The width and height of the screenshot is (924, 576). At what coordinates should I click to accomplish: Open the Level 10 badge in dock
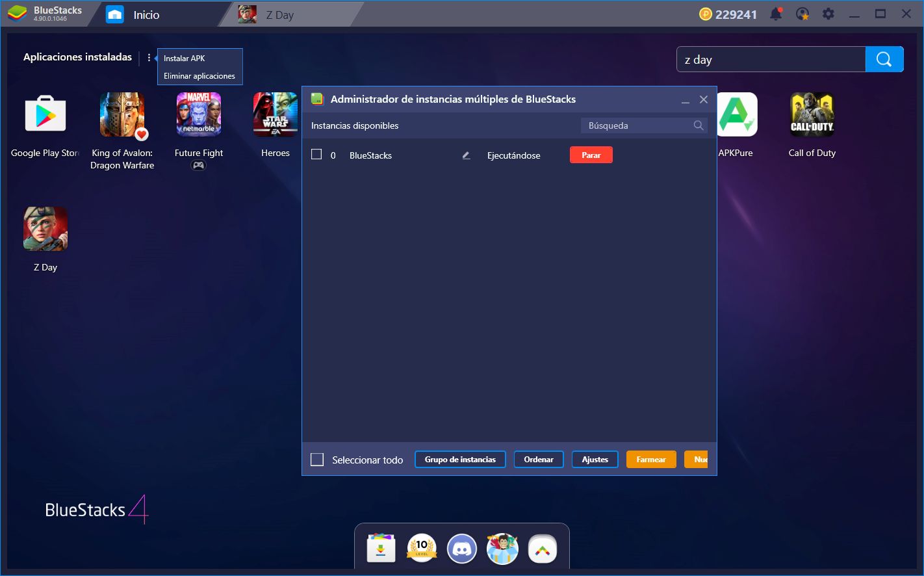click(422, 549)
